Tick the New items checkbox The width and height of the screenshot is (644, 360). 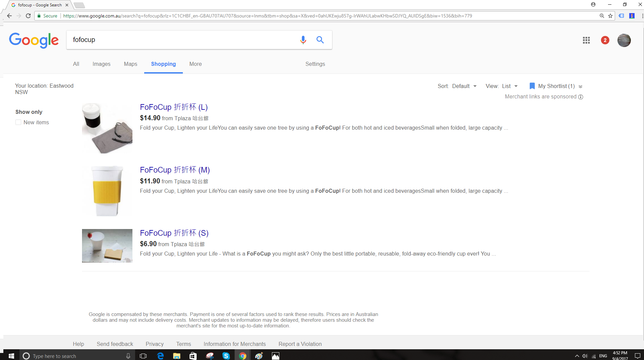click(18, 122)
